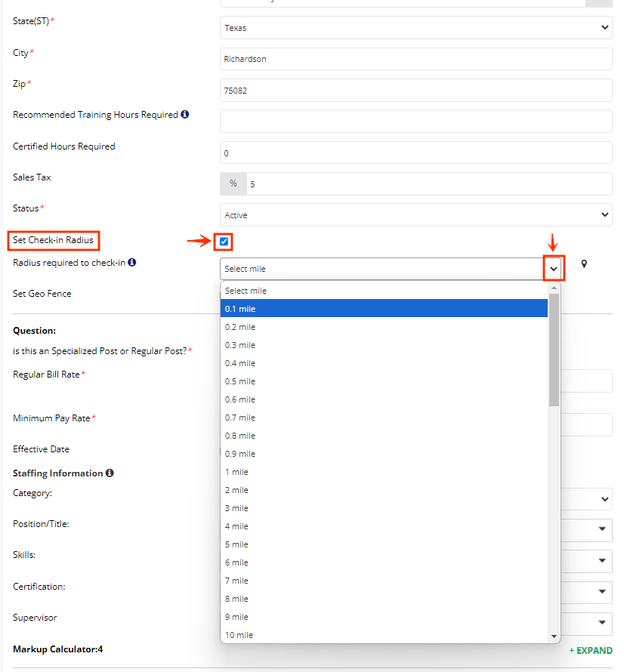
Task: Click the Sales Tax percentage field
Action: tap(429, 183)
